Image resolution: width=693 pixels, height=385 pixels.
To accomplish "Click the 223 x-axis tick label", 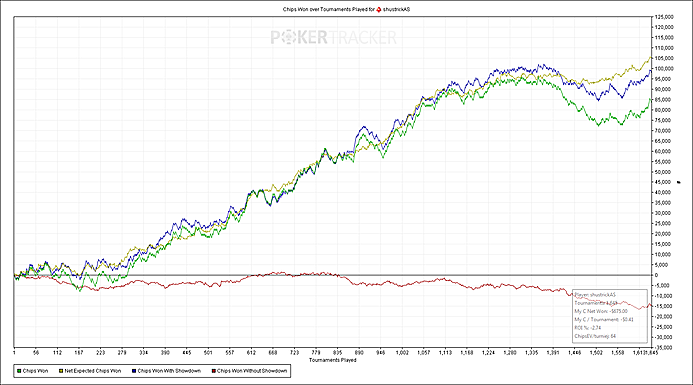I will point(100,353).
